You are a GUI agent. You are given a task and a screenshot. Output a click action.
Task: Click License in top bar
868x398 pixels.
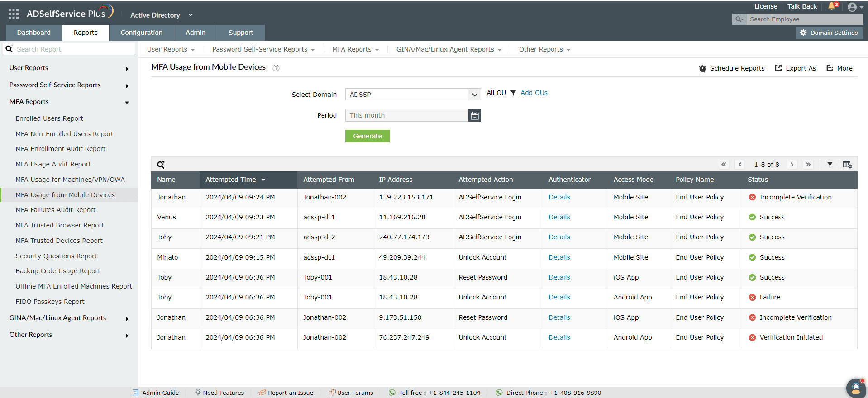pos(766,6)
